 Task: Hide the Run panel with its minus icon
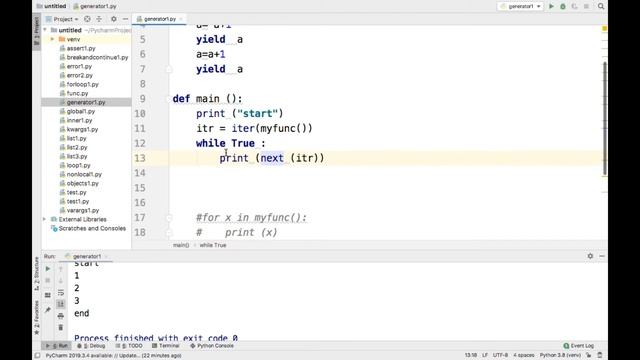tap(602, 256)
